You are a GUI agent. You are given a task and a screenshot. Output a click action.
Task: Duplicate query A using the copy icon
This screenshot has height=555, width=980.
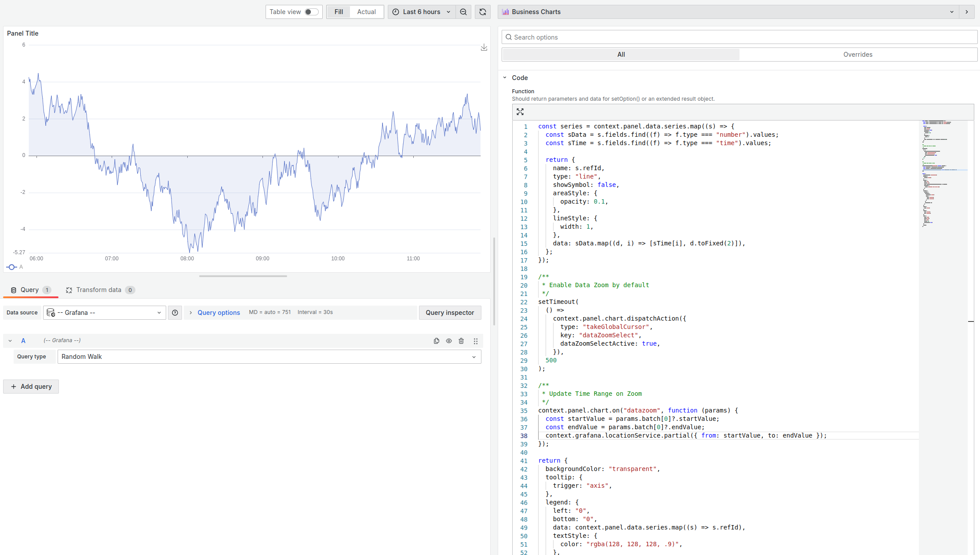436,341
